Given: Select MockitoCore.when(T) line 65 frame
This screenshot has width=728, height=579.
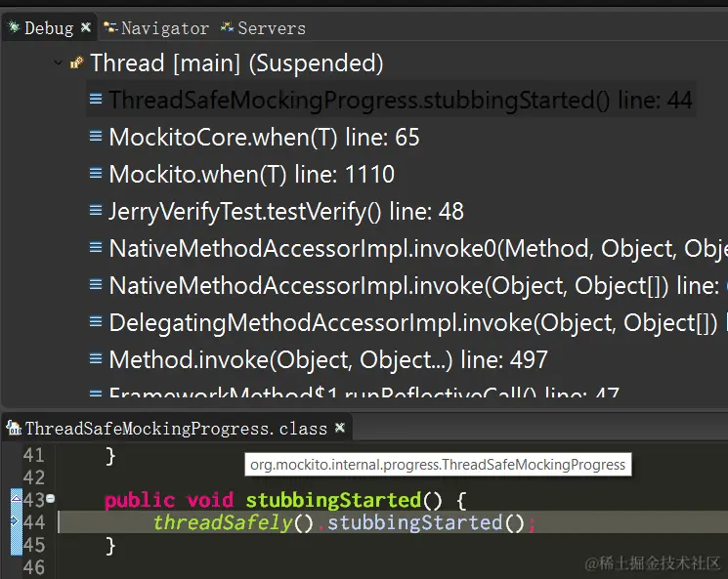Looking at the screenshot, I should coord(264,137).
